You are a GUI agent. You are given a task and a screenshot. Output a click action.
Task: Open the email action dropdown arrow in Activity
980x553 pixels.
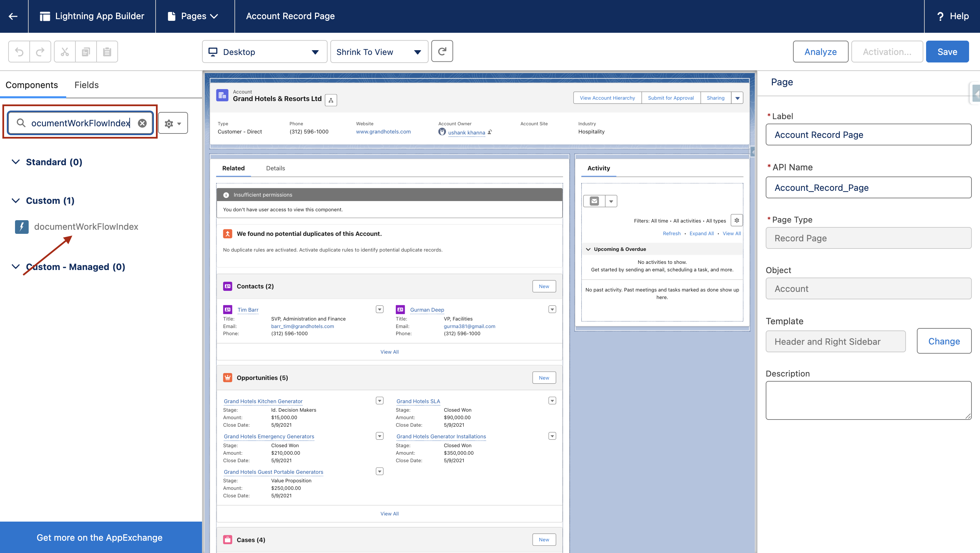[611, 201]
